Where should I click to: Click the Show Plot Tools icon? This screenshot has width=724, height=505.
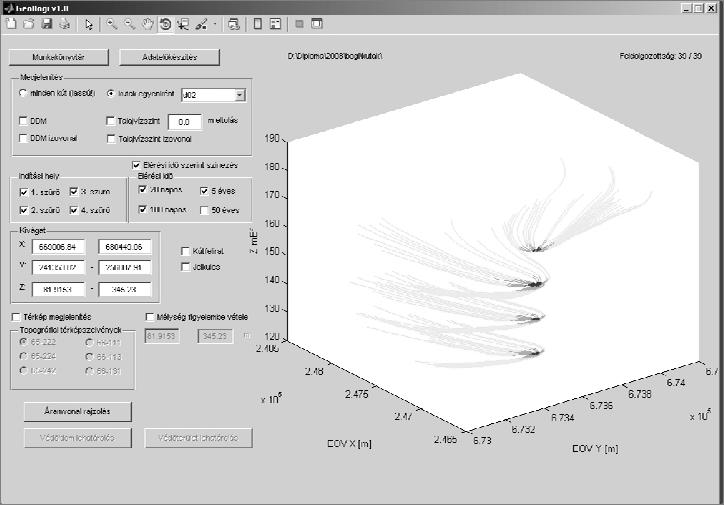(x=317, y=24)
